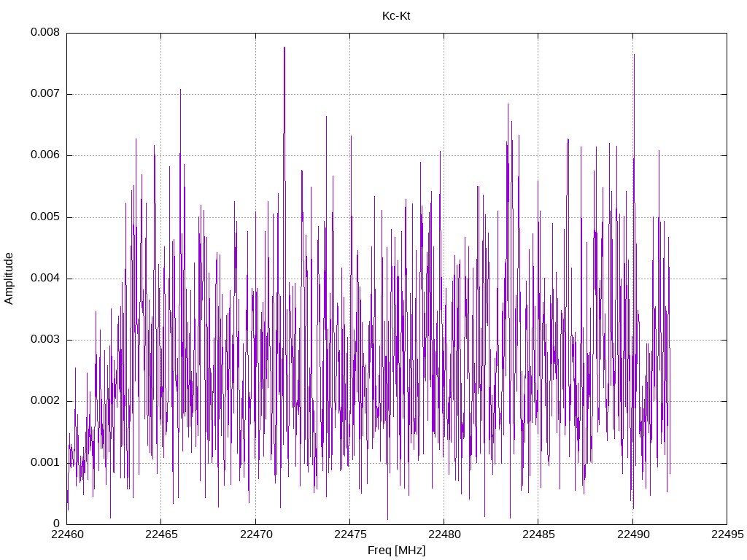Click y-axis tick label 0.008
Screen dimensions: 747x560
(x=45, y=32)
